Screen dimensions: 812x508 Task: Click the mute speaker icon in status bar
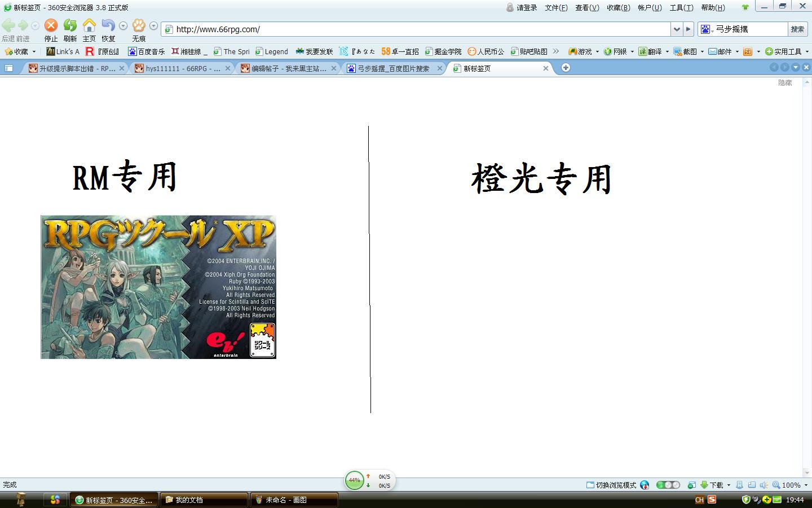pos(764,485)
